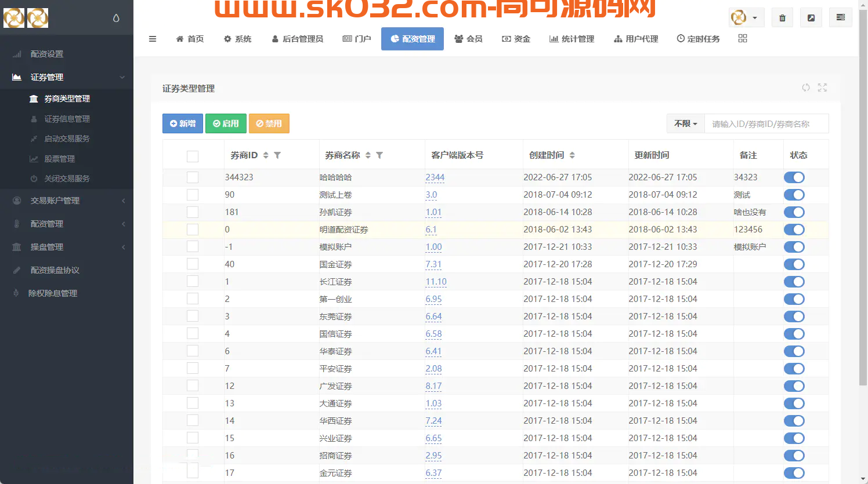Click the green 启用 button
868x484 pixels.
[x=226, y=123]
